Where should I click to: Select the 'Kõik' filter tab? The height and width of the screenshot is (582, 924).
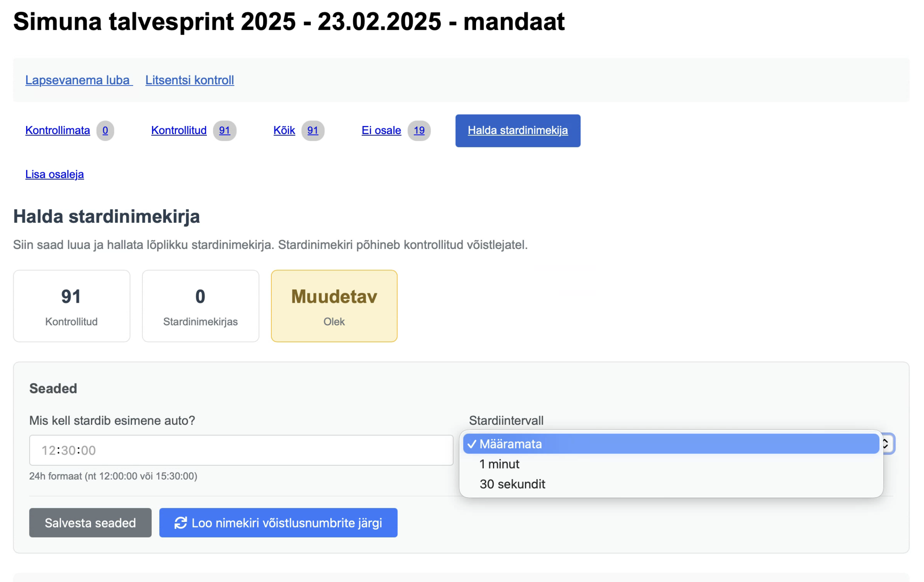284,130
